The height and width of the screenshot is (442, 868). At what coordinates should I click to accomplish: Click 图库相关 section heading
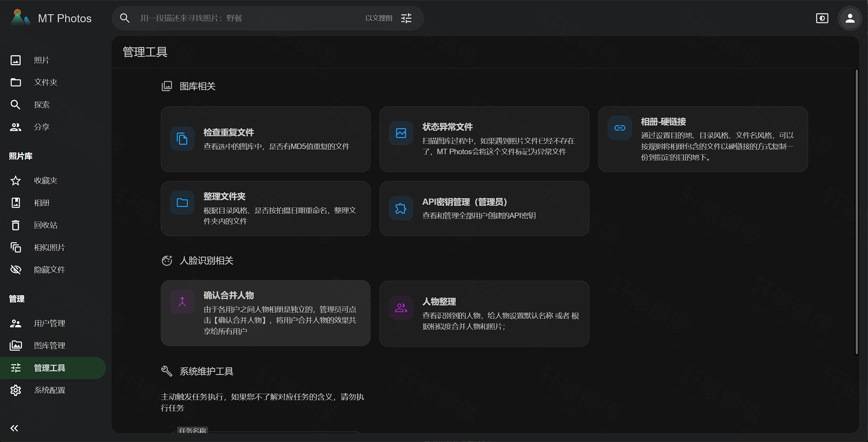198,86
